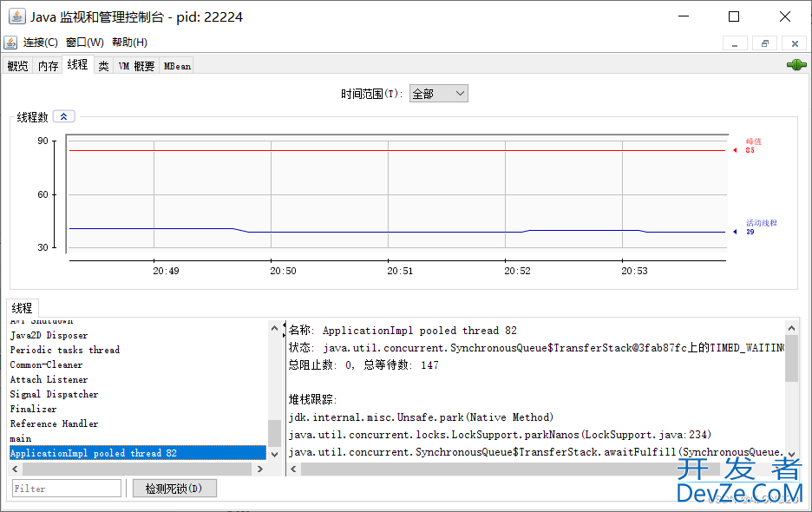This screenshot has width=812, height=512.
Task: Switch to the 概览 tab
Action: (x=18, y=66)
